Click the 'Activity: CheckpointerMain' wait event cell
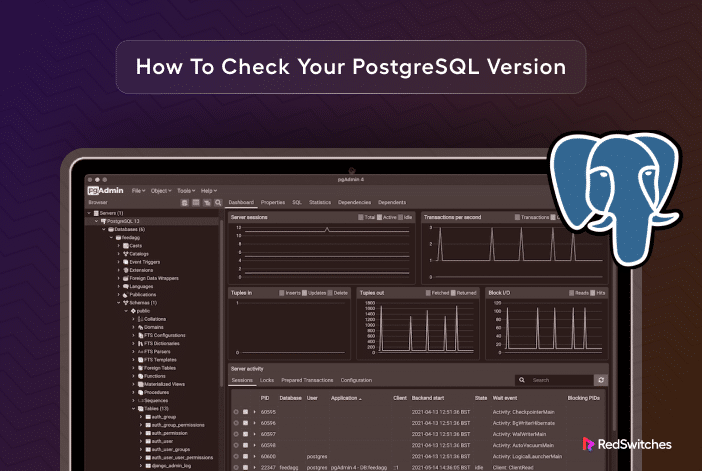Viewport: 702px width, 471px height. [x=523, y=412]
